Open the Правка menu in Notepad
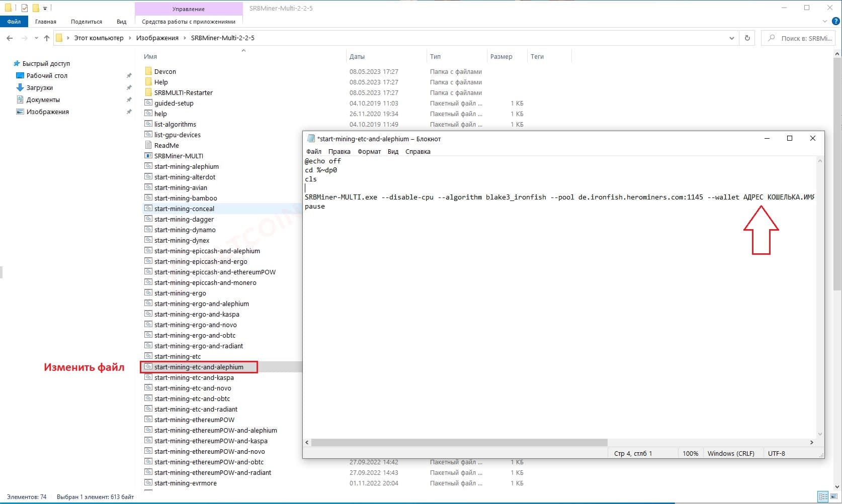 tap(340, 151)
